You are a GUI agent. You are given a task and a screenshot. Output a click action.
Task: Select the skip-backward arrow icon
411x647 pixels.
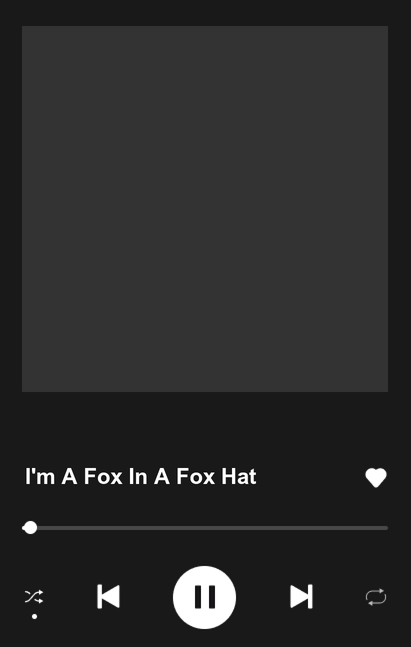point(109,597)
